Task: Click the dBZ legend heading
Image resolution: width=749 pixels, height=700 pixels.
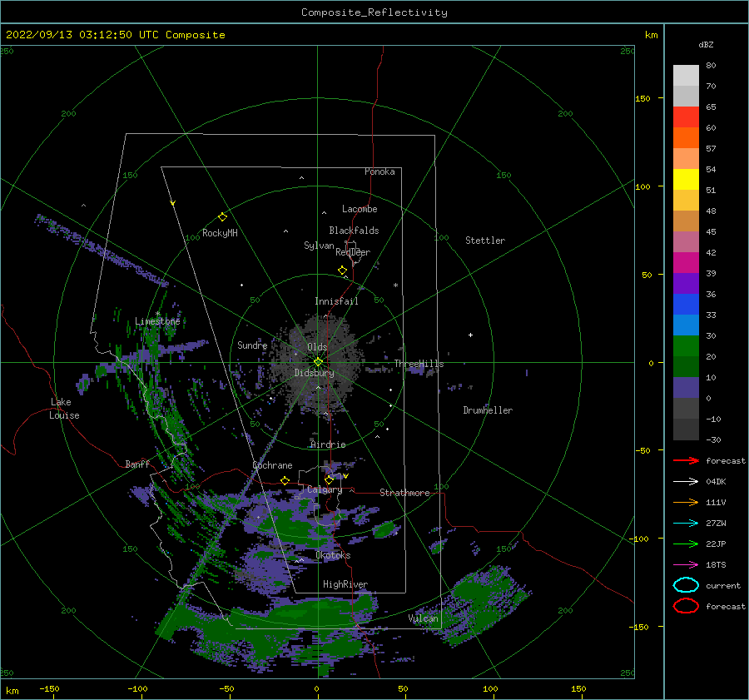Action: pos(706,45)
